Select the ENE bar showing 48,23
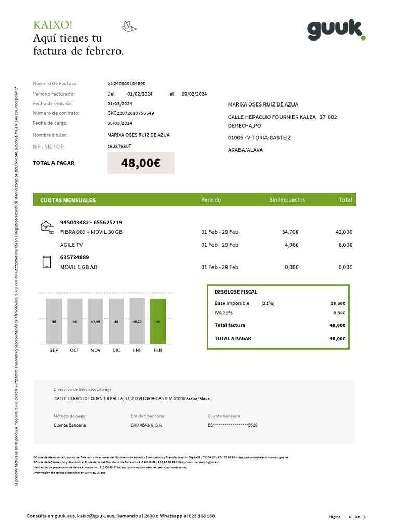This screenshot has height=532, width=399. 137,321
